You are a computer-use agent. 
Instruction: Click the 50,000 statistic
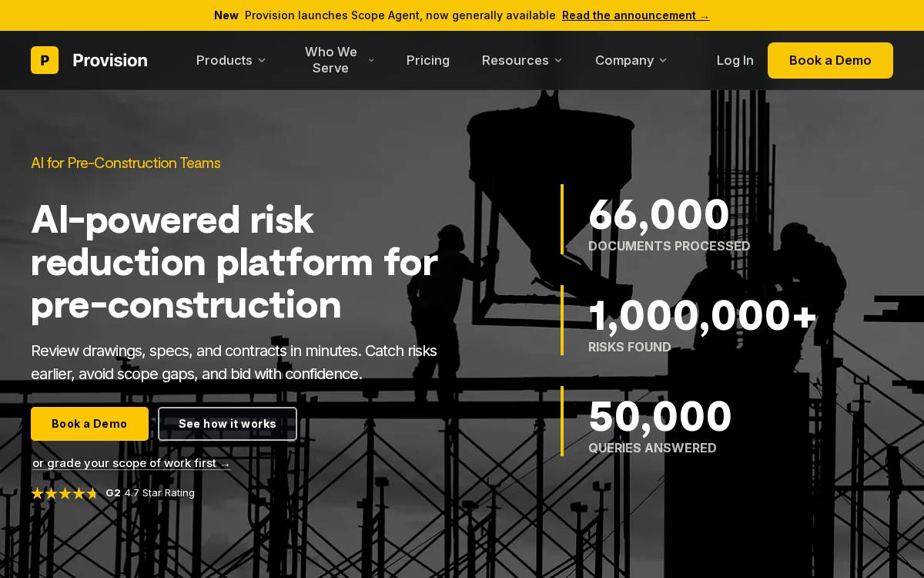coord(660,416)
